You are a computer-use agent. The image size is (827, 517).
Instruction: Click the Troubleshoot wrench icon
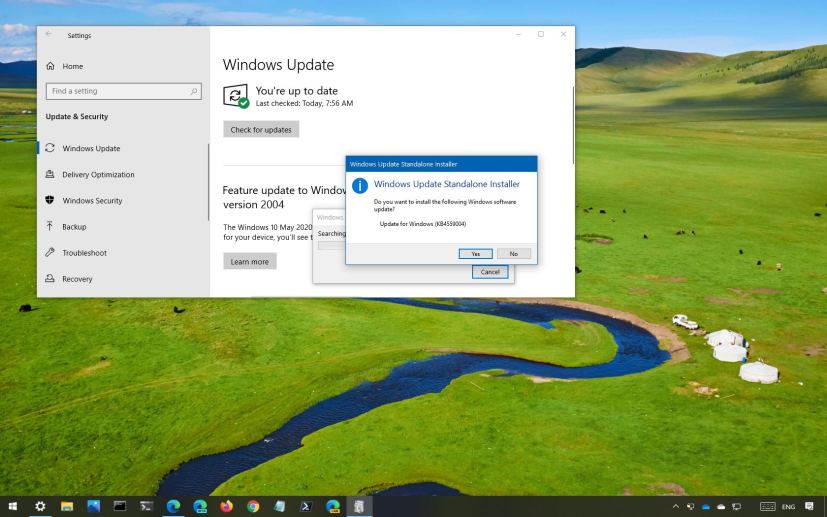[x=50, y=252]
